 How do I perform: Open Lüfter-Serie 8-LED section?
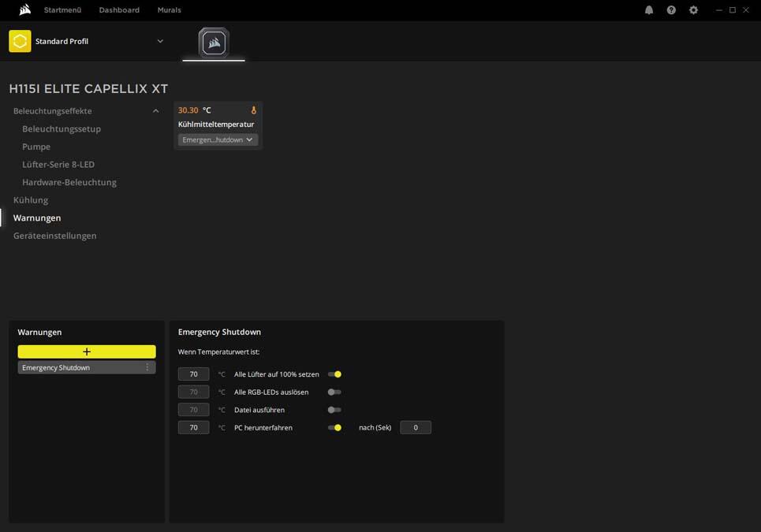[58, 165]
